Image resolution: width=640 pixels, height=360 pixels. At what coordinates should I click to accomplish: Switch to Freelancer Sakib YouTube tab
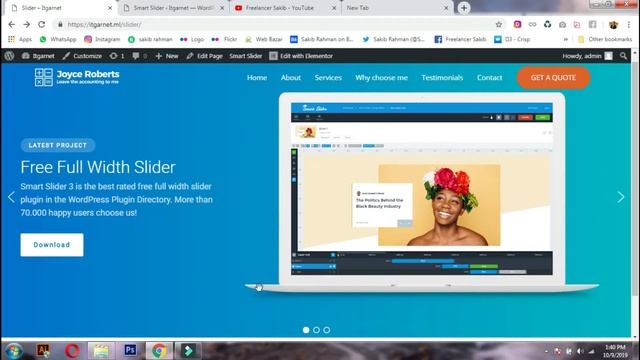(x=284, y=8)
